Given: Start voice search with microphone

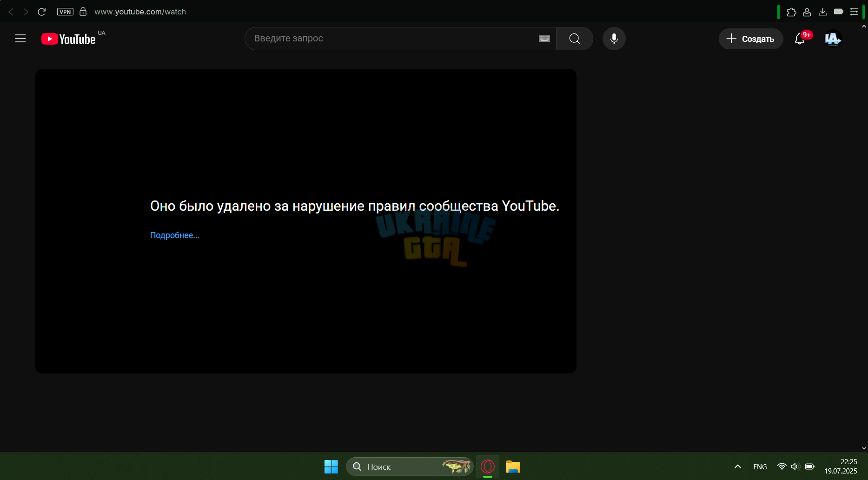Looking at the screenshot, I should 614,39.
